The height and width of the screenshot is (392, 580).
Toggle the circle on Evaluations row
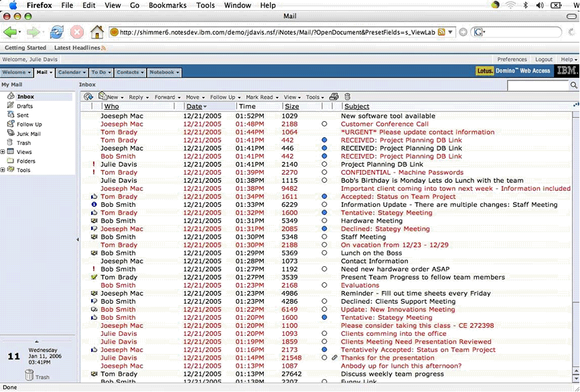pyautogui.click(x=324, y=285)
